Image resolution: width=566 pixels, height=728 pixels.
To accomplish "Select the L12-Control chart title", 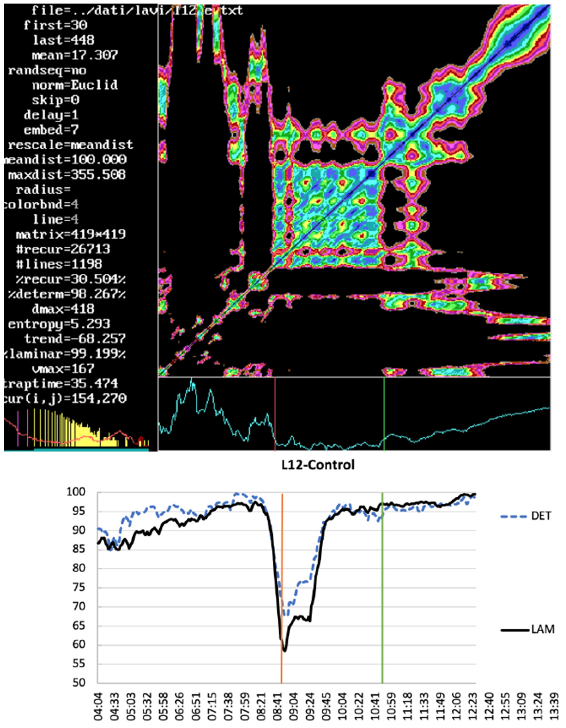I will click(318, 465).
